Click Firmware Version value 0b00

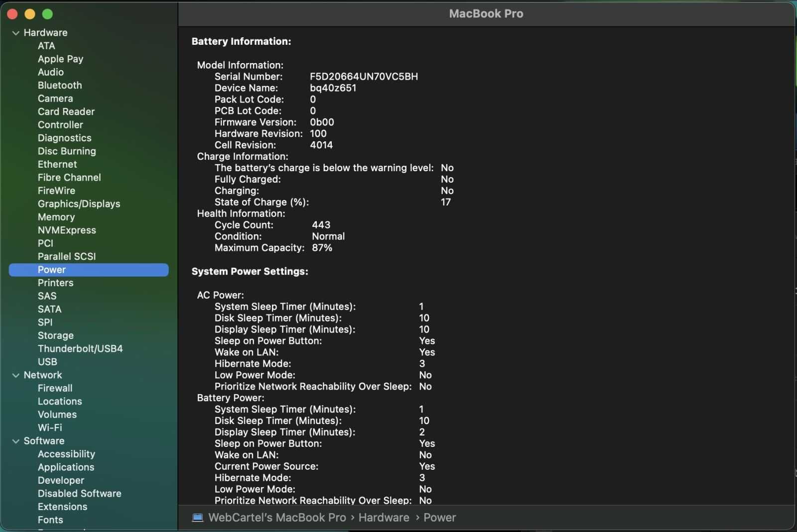pos(322,122)
